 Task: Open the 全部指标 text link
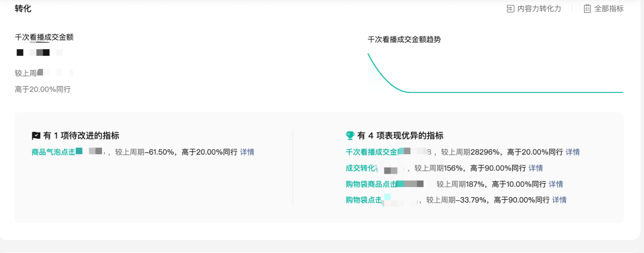(x=609, y=9)
